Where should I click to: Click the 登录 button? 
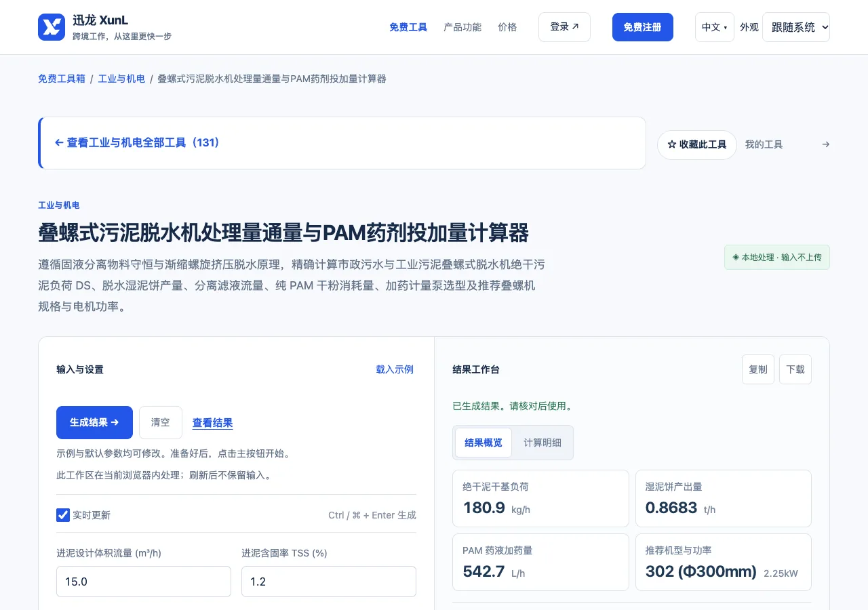coord(564,27)
